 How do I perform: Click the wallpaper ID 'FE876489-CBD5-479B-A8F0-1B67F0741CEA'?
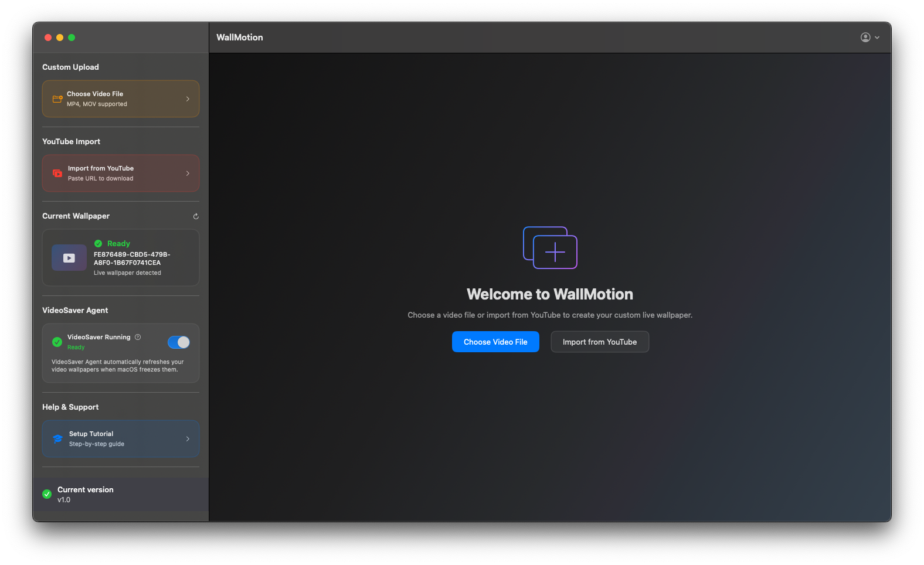coord(132,258)
